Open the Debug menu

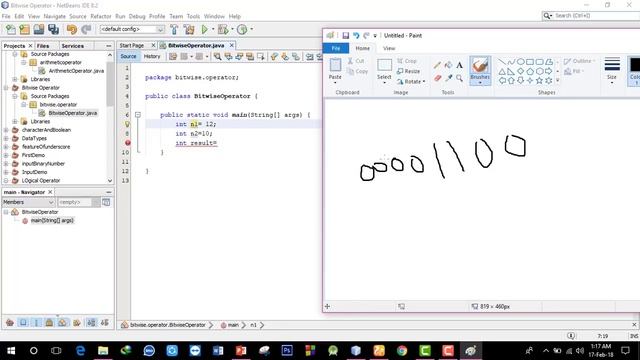tap(137, 16)
